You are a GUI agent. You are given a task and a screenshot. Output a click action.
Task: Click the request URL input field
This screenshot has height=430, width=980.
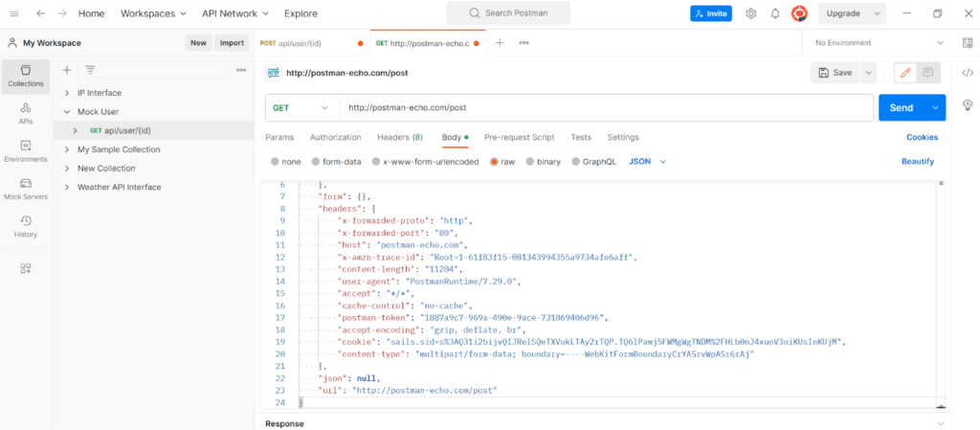tap(607, 108)
